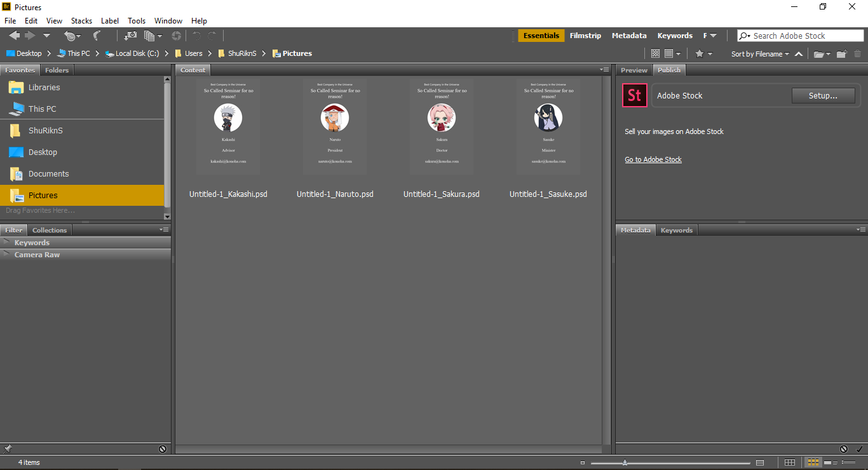Open the Stacks menu
The image size is (868, 470).
tap(81, 21)
